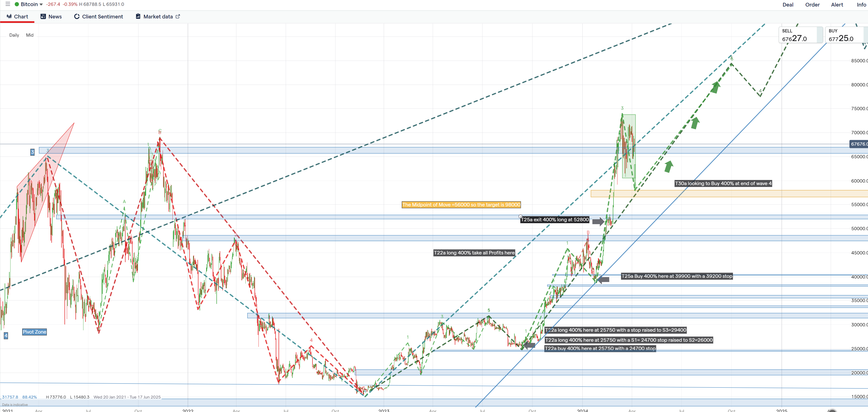Click the Client Sentiment circular icon
The width and height of the screenshot is (868, 412).
point(77,16)
